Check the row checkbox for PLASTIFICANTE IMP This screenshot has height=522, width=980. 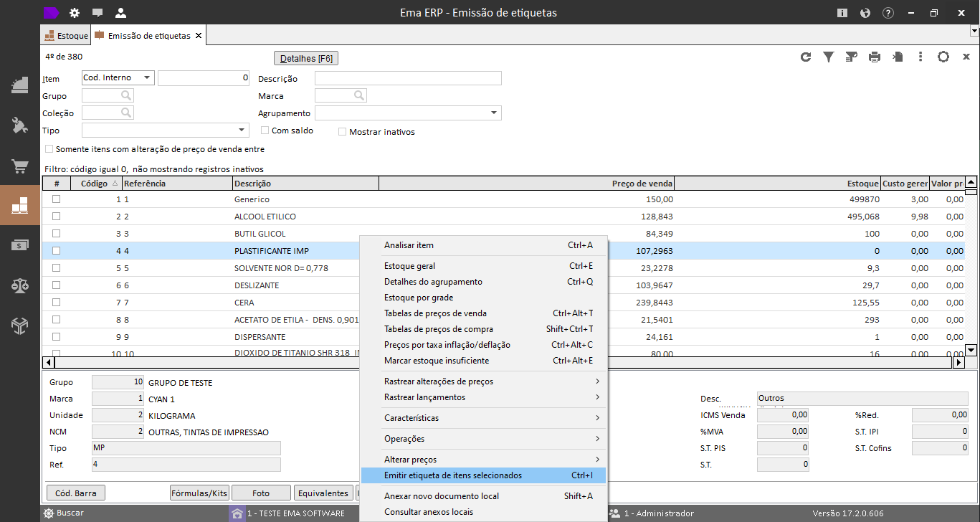click(56, 251)
